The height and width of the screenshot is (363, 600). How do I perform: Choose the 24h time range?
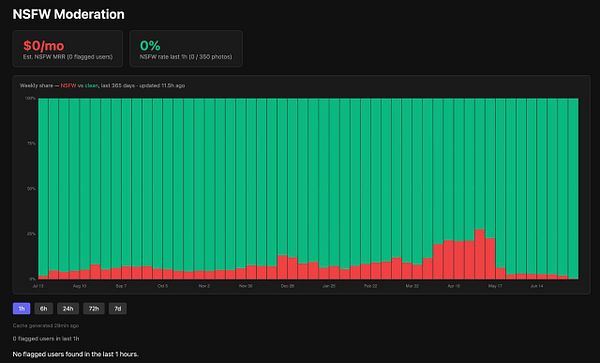pyautogui.click(x=68, y=308)
